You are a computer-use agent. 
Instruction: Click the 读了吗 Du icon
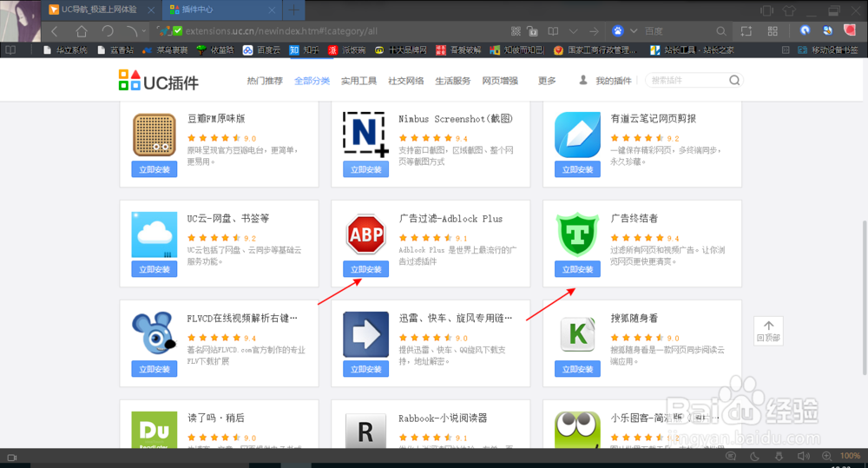155,430
